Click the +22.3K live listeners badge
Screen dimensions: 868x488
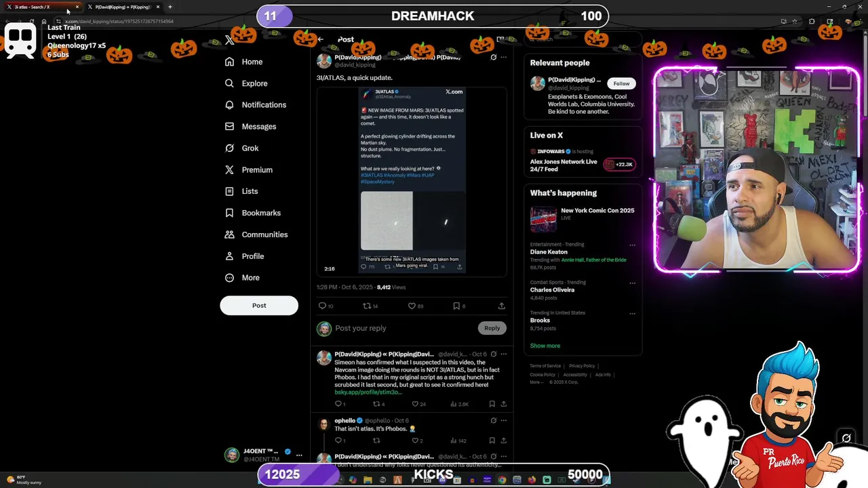(x=619, y=165)
